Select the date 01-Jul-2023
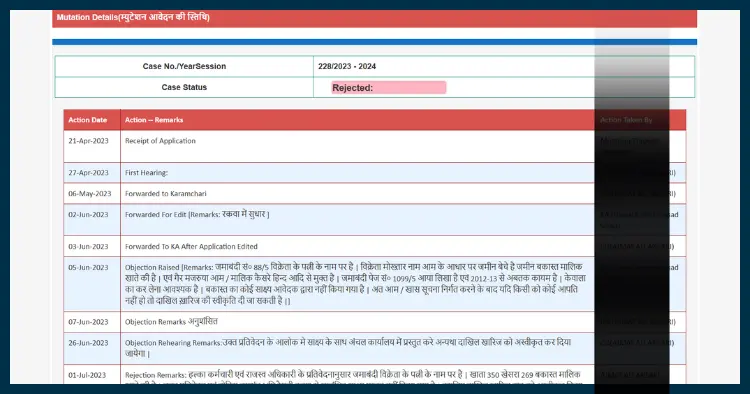This screenshot has width=750, height=394. (x=87, y=376)
